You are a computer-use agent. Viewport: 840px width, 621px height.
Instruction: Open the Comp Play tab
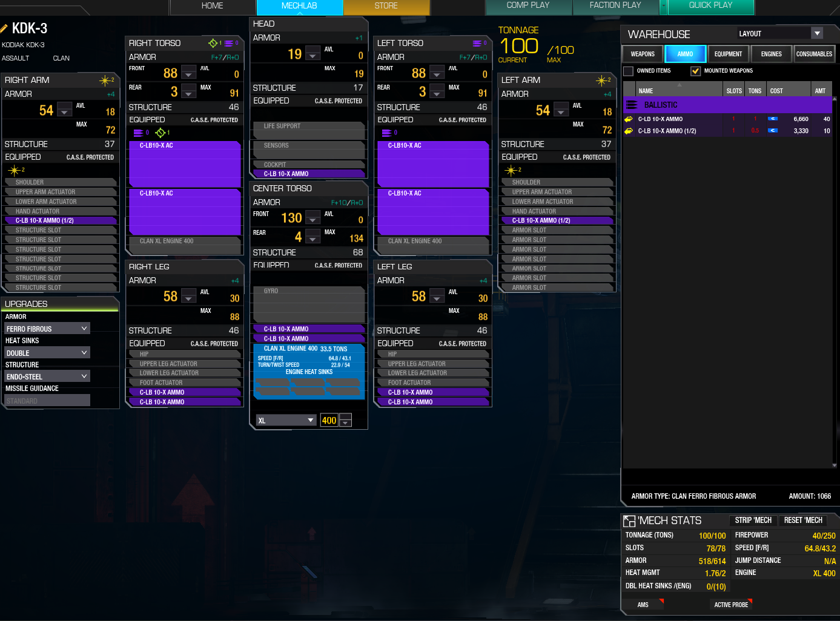528,6
